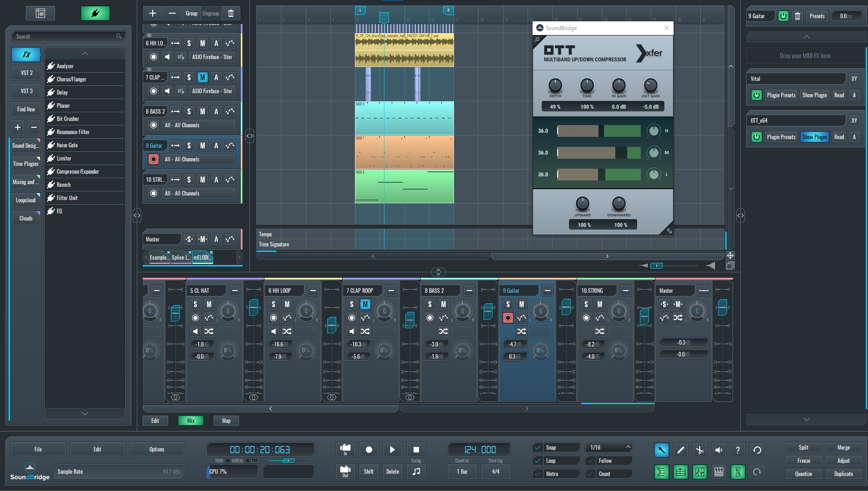
Task: Switch to the Mix tab
Action: [191, 421]
